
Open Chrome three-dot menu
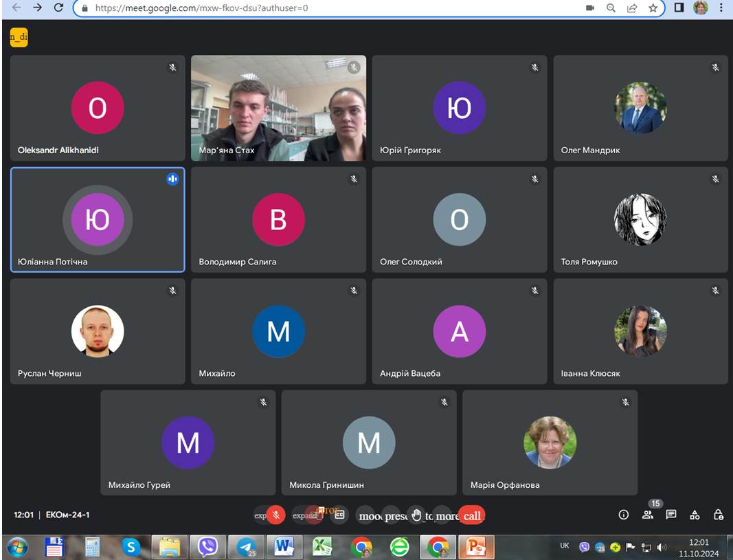pyautogui.click(x=721, y=8)
